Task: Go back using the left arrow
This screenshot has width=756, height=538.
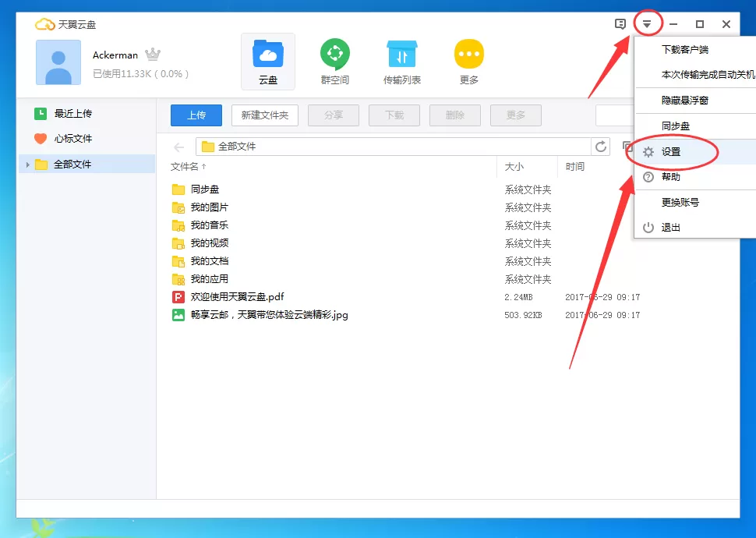Action: (x=179, y=147)
